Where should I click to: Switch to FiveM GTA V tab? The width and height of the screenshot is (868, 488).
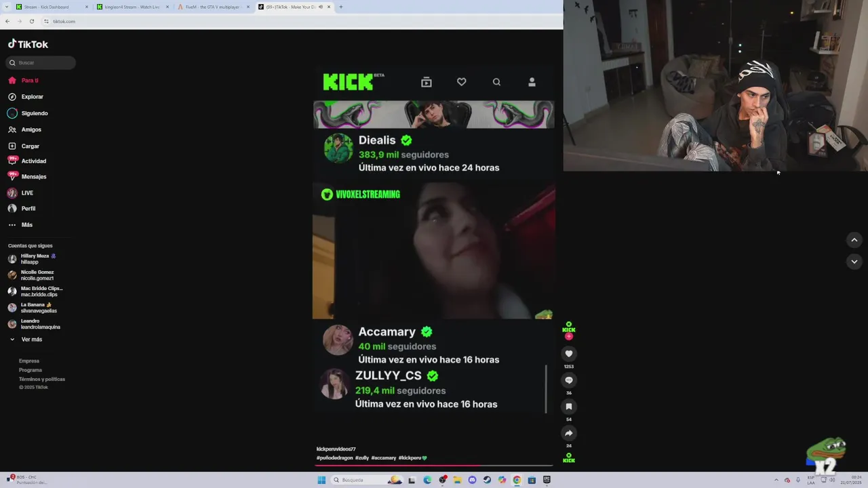213,7
